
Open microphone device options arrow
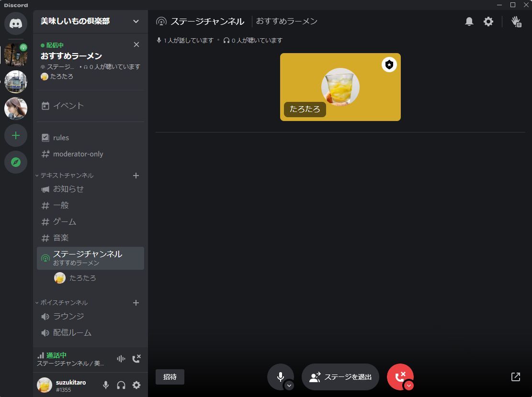coord(289,386)
